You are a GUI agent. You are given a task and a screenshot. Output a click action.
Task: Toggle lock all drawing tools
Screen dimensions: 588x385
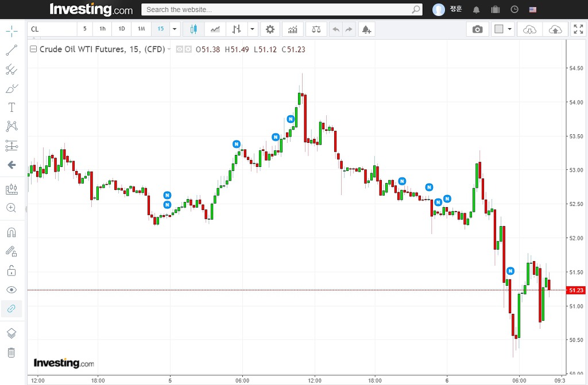(x=11, y=271)
